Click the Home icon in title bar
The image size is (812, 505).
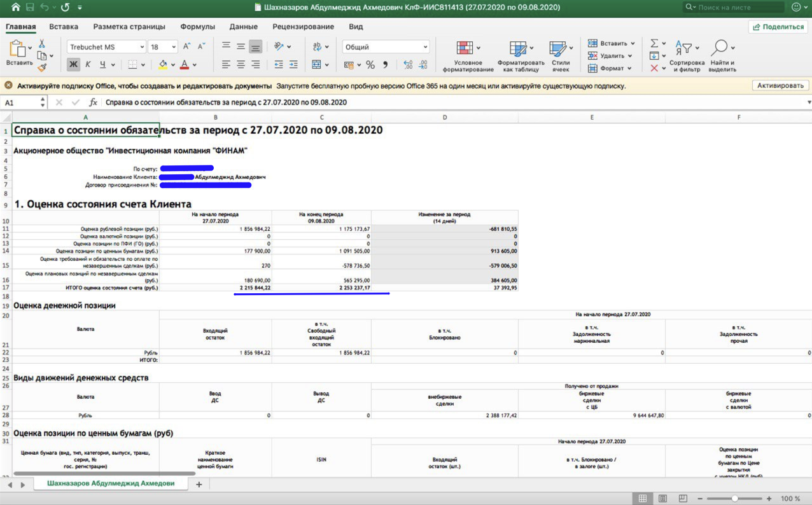point(15,7)
